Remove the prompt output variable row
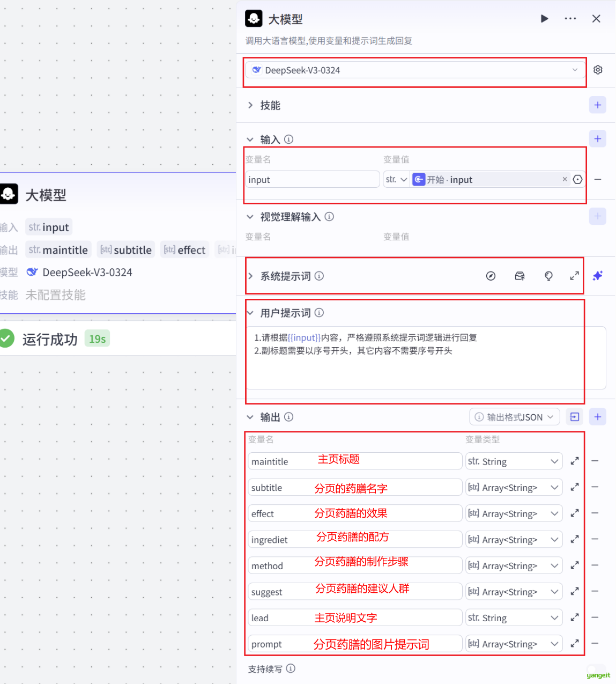The image size is (616, 684). pos(595,643)
